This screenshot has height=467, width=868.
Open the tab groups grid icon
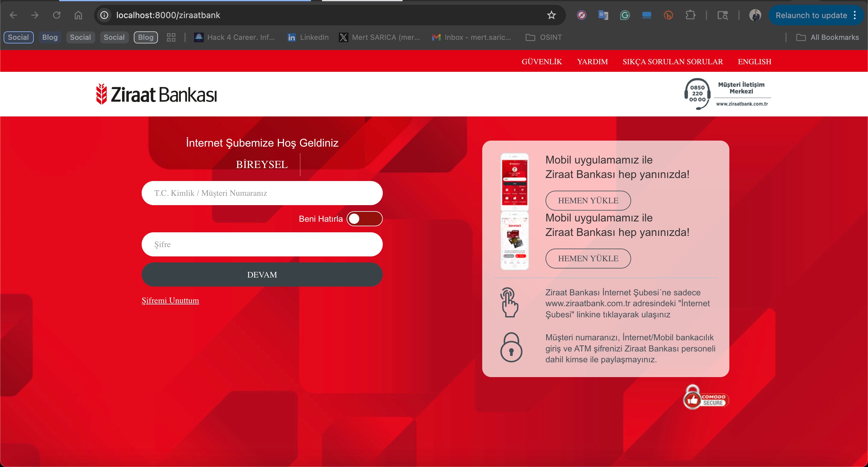[171, 37]
